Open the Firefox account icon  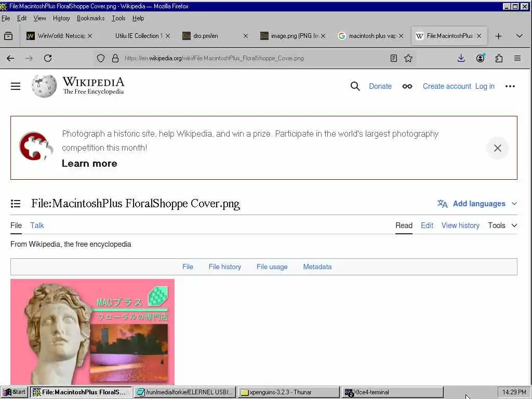[x=481, y=58]
